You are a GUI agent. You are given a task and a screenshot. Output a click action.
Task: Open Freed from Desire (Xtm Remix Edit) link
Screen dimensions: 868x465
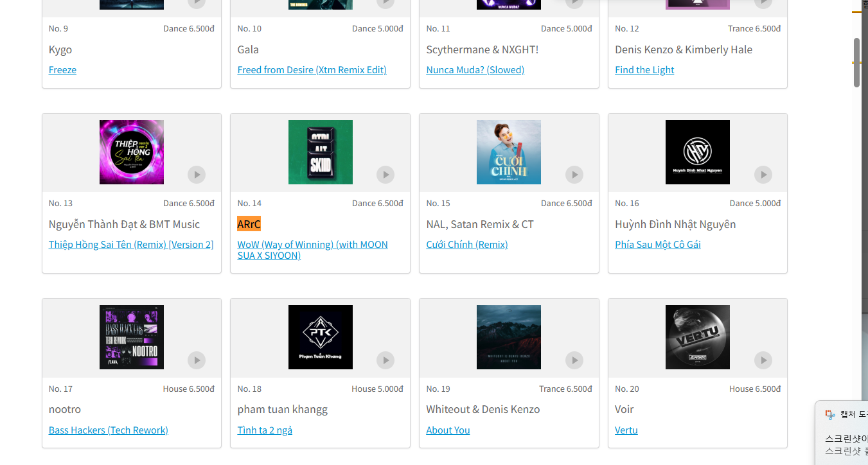tap(312, 70)
